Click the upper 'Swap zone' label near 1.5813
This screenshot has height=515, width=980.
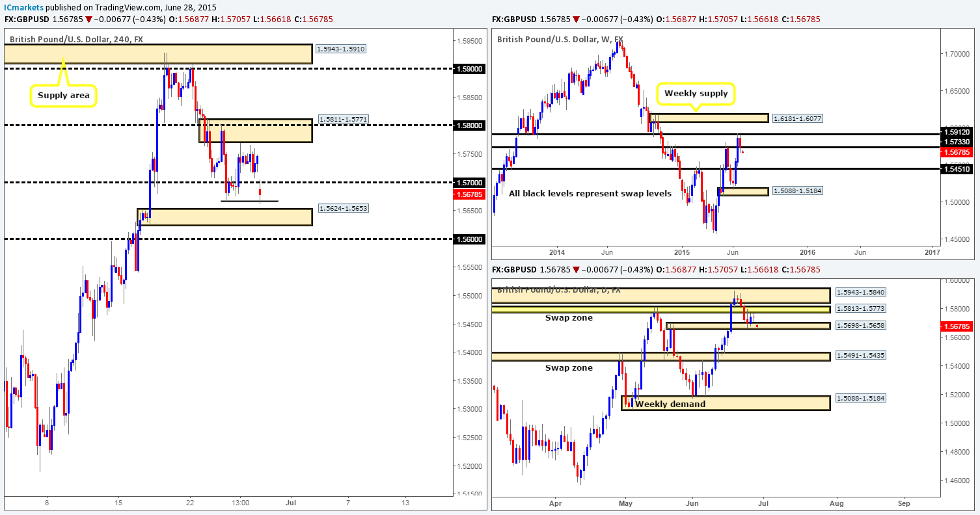569,318
